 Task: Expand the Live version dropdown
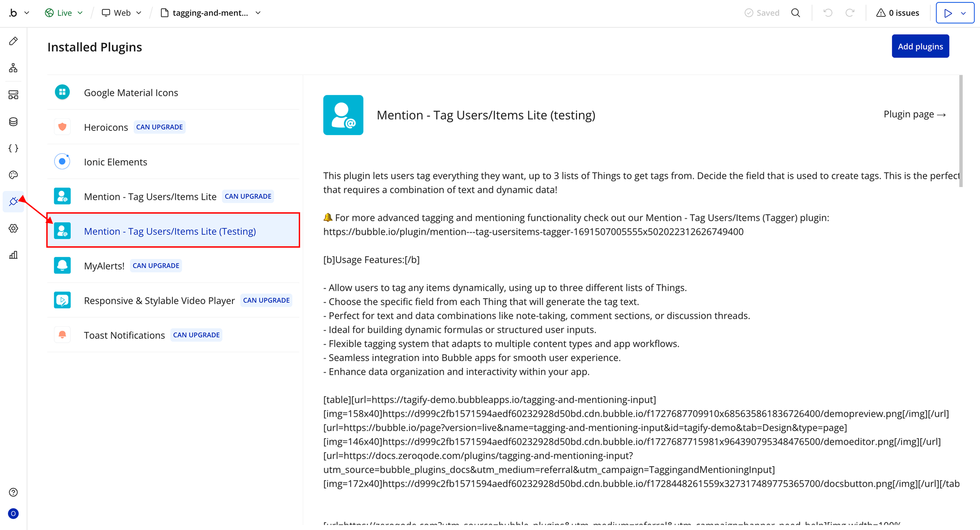[x=64, y=13]
